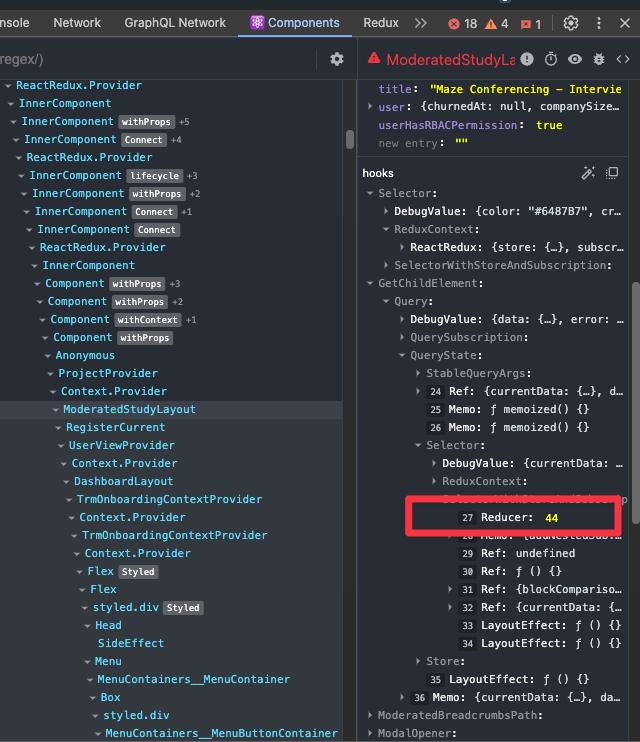This screenshot has height=742, width=640.
Task: Click the userHasRBACPermission true value
Action: click(x=549, y=125)
